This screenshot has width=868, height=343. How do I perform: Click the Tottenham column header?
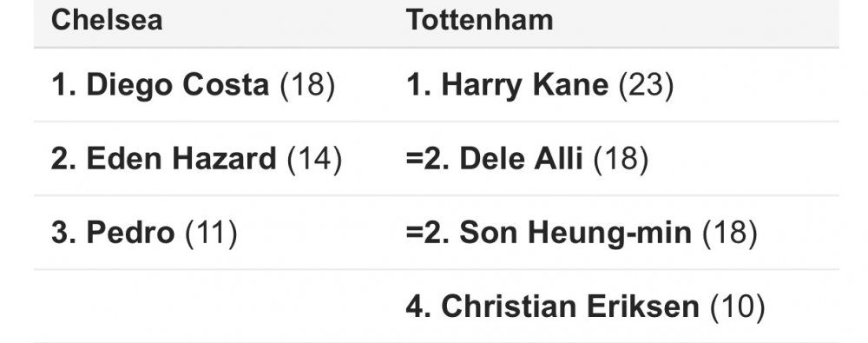click(x=479, y=20)
